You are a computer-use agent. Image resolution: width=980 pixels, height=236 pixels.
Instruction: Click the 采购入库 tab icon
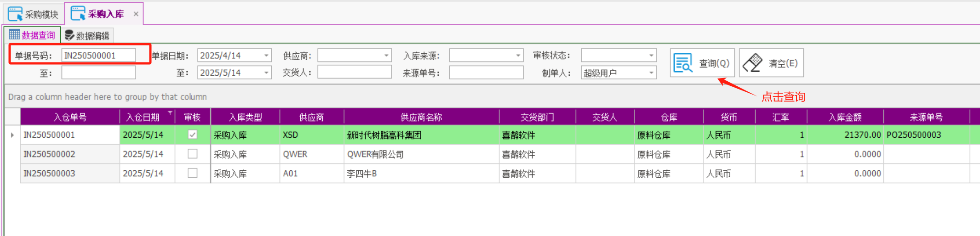click(x=78, y=14)
